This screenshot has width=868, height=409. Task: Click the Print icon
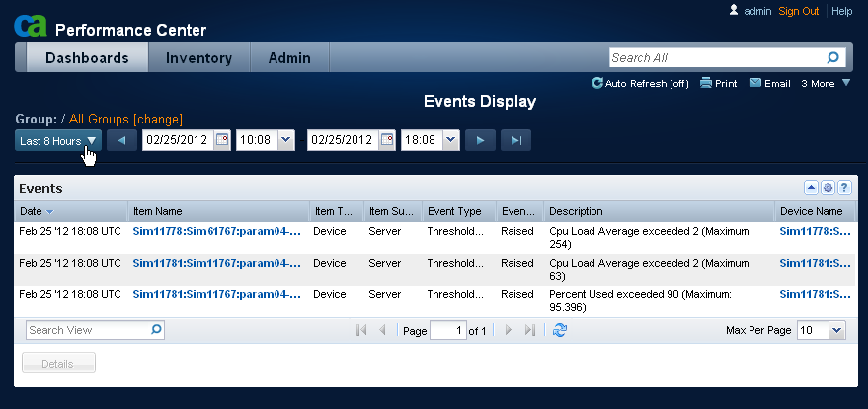click(x=706, y=84)
